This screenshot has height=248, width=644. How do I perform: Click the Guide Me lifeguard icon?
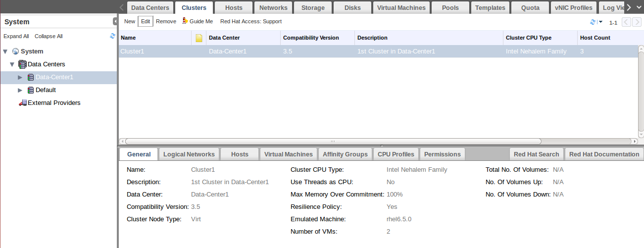(185, 21)
